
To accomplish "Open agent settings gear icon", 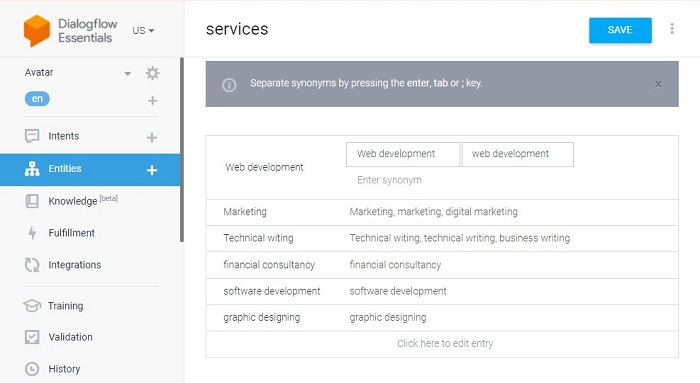I will tap(152, 73).
